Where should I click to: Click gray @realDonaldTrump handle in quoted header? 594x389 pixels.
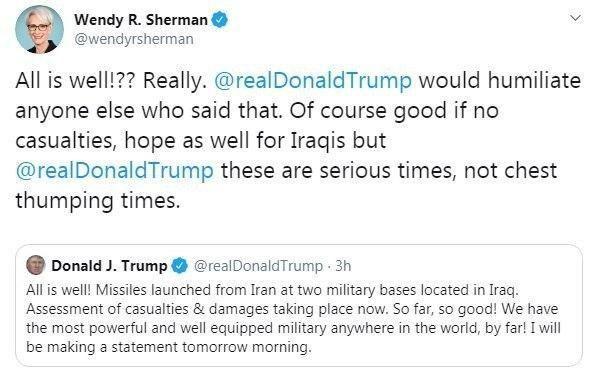click(258, 266)
